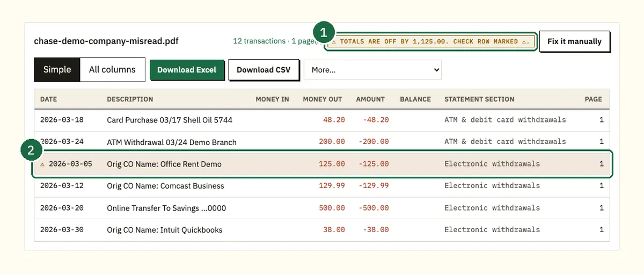Viewport: 644px width, 275px height.
Task: Click the 38.00 money out value
Action: (x=334, y=230)
